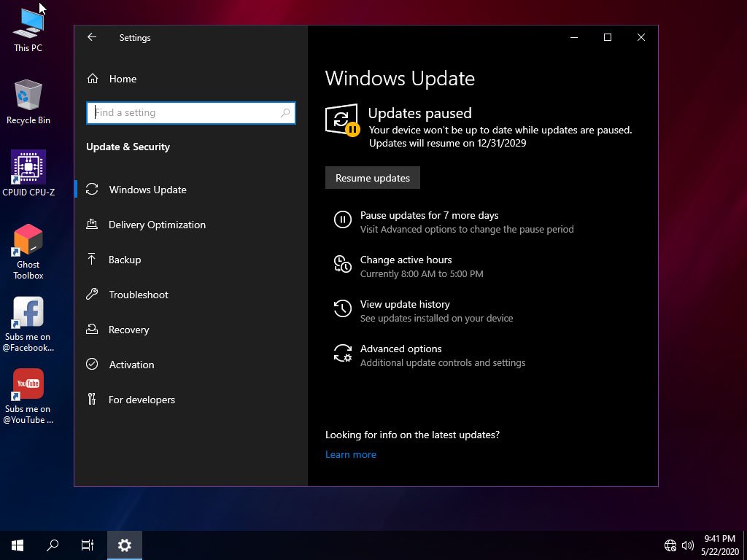Click Currently 8:00 AM to 5:00 PM text
Viewport: 747px width, 560px height.
pos(422,274)
